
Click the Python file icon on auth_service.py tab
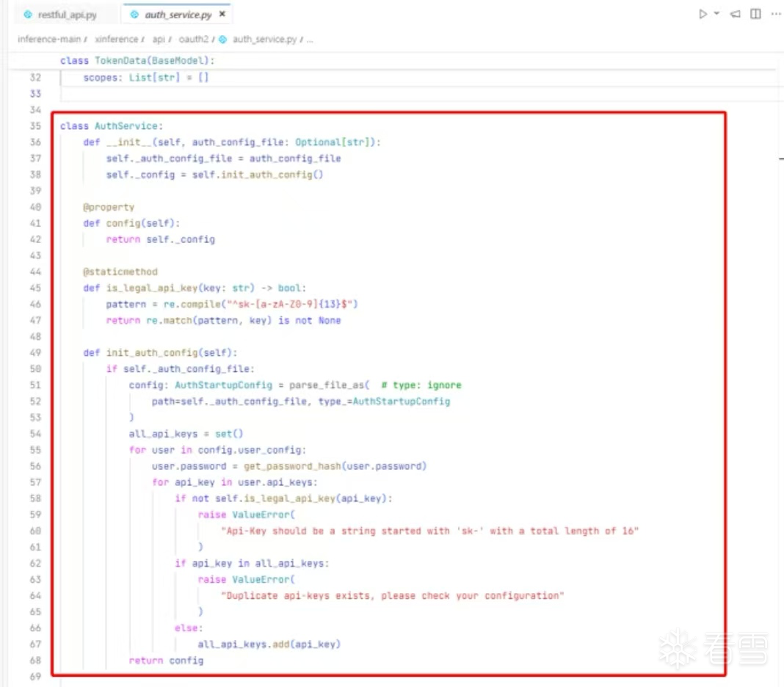point(134,15)
